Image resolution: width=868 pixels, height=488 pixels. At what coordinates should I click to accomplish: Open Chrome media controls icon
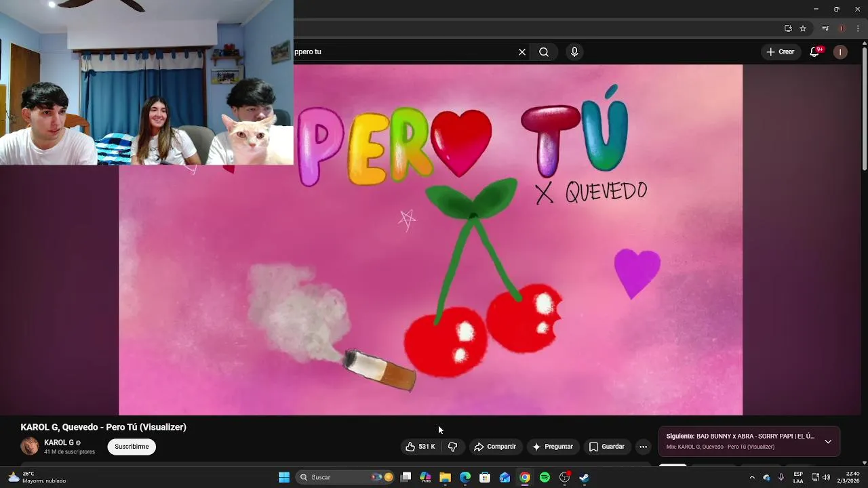[x=825, y=28]
